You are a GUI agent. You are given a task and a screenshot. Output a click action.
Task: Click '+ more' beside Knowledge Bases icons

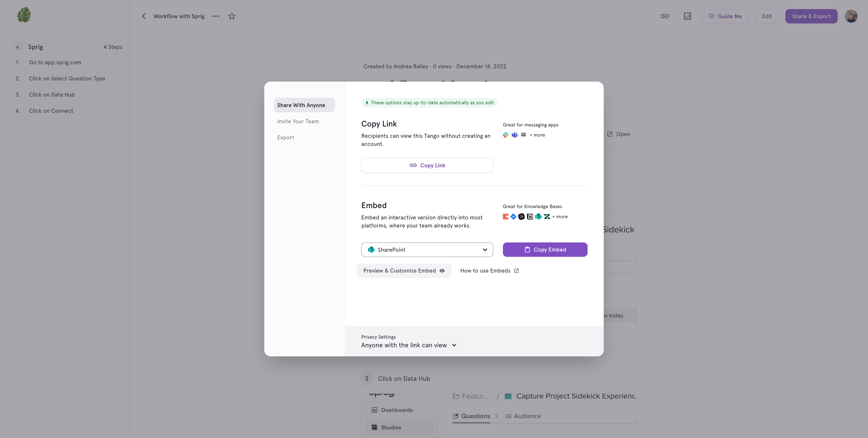coord(560,217)
